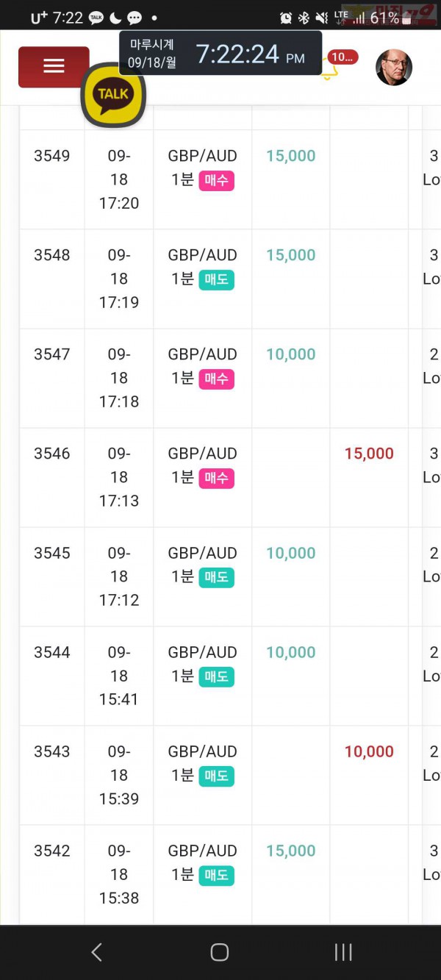Open the recent apps navigation button
Viewport: 441px width, 980px height.
343,952
